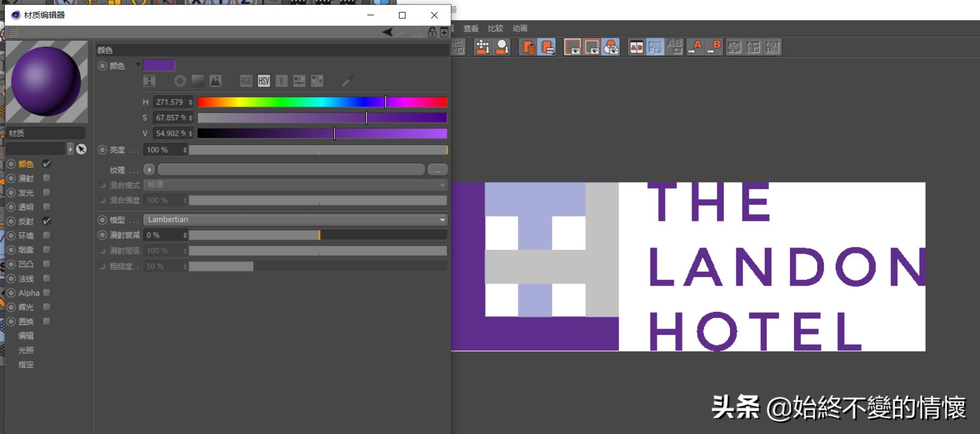Open the pick-color-from-picture mode icon
The image size is (980, 434).
pos(216,81)
